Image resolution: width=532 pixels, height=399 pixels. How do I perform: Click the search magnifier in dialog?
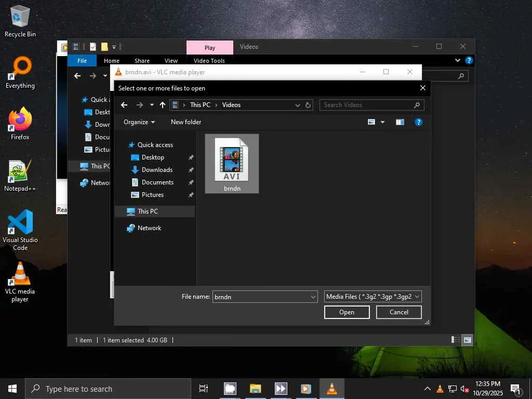tap(417, 105)
